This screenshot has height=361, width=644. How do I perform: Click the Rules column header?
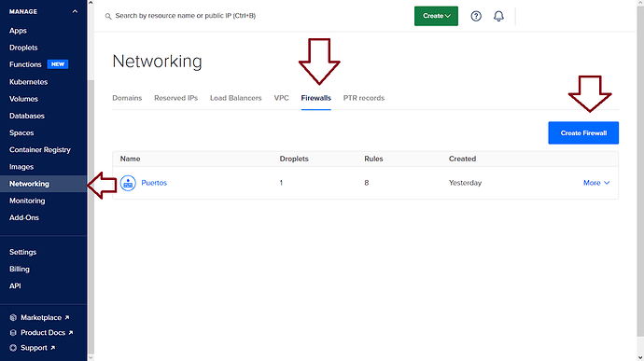(x=373, y=159)
